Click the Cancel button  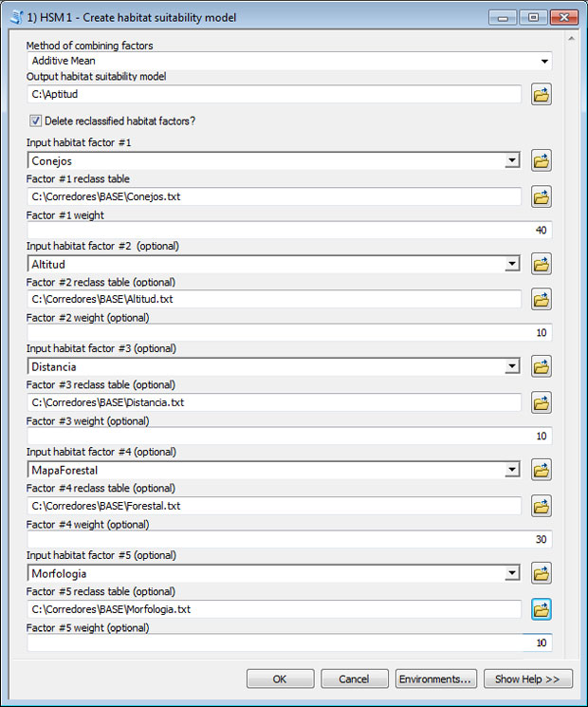tap(354, 679)
